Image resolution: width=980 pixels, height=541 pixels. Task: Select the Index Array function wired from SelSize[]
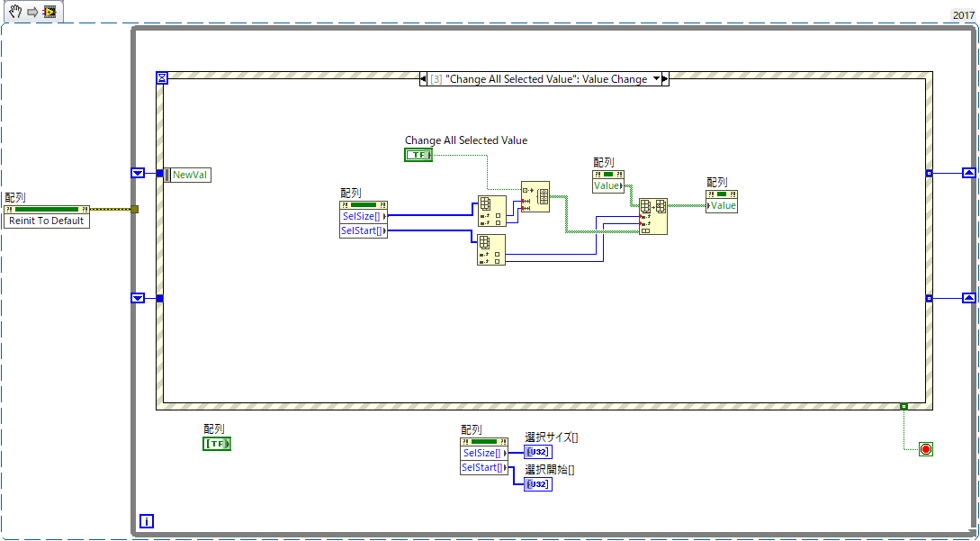click(491, 212)
